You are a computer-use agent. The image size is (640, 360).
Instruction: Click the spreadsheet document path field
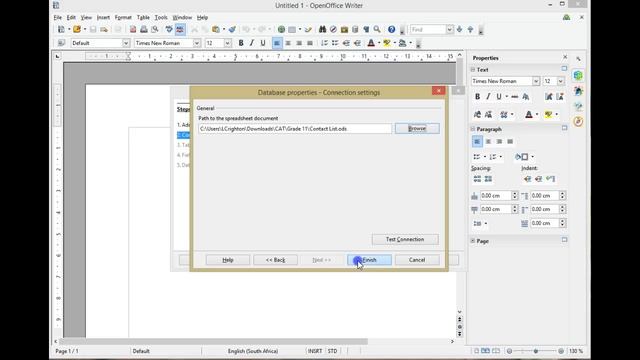pos(295,129)
